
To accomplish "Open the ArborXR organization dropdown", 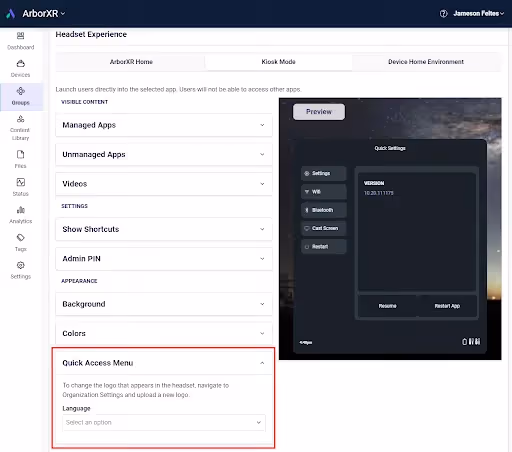I will (x=44, y=14).
